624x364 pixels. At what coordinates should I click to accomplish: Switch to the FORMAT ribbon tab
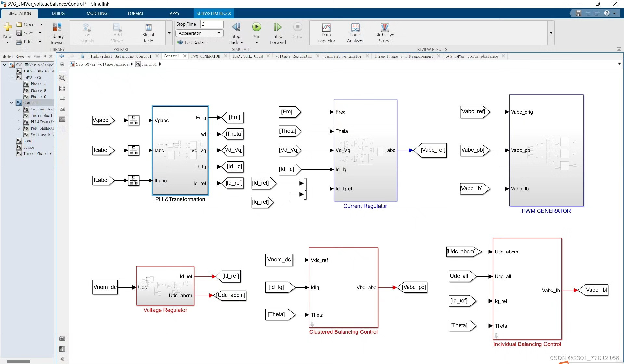click(135, 13)
